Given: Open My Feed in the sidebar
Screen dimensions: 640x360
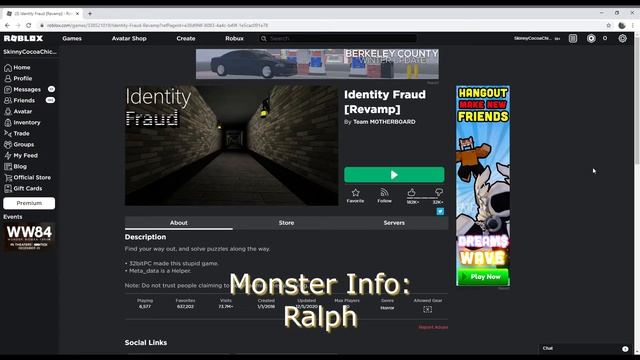Looking at the screenshot, I should click(x=21, y=156).
